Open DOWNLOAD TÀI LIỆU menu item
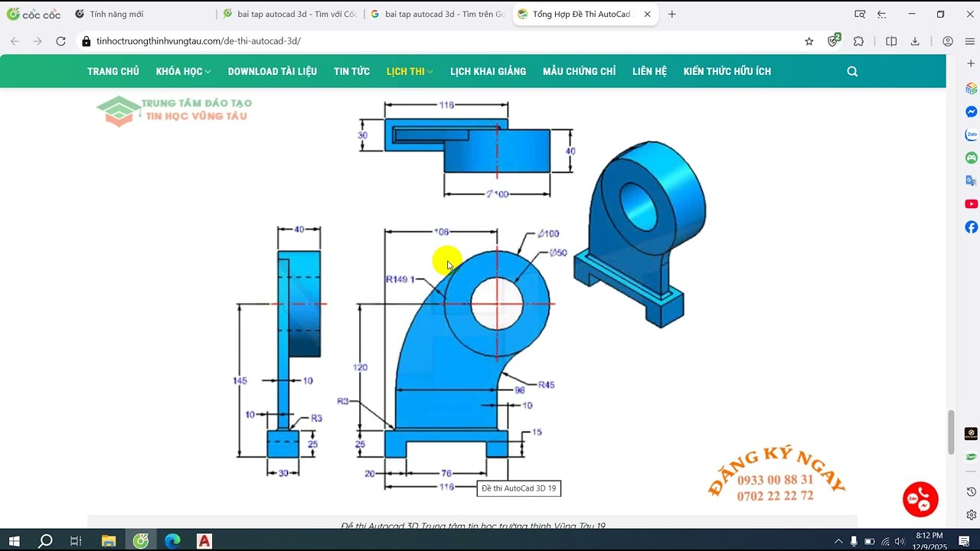This screenshot has width=980, height=551. click(x=273, y=71)
